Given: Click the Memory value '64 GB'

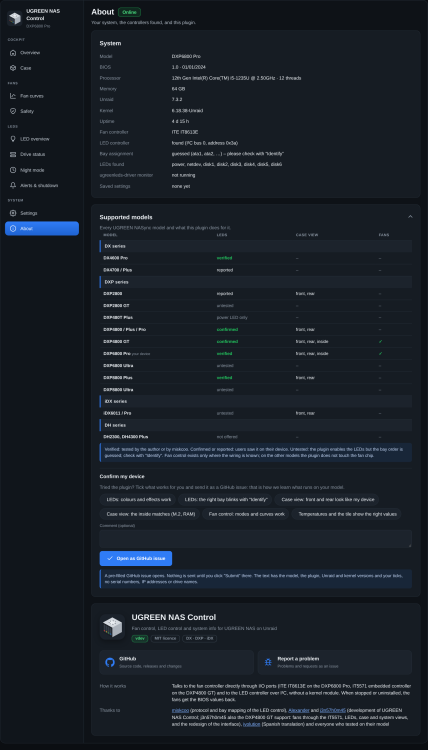Looking at the screenshot, I should pos(178,88).
